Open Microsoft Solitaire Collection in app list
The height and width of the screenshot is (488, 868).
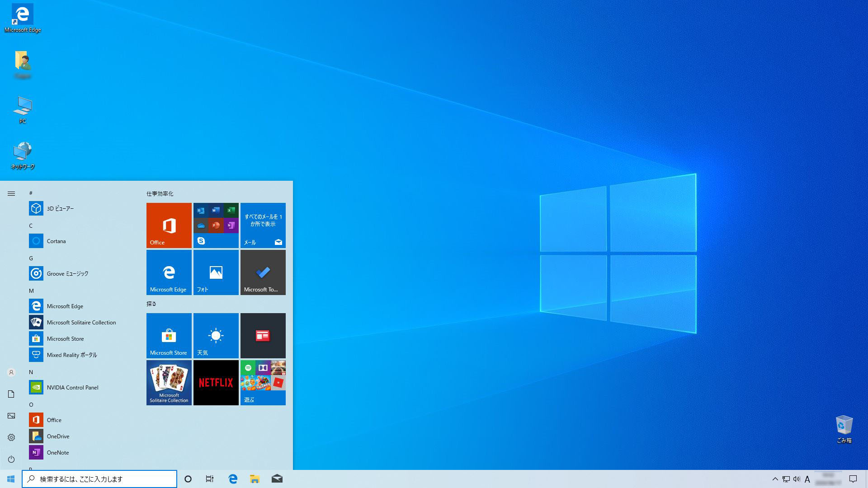pyautogui.click(x=81, y=322)
